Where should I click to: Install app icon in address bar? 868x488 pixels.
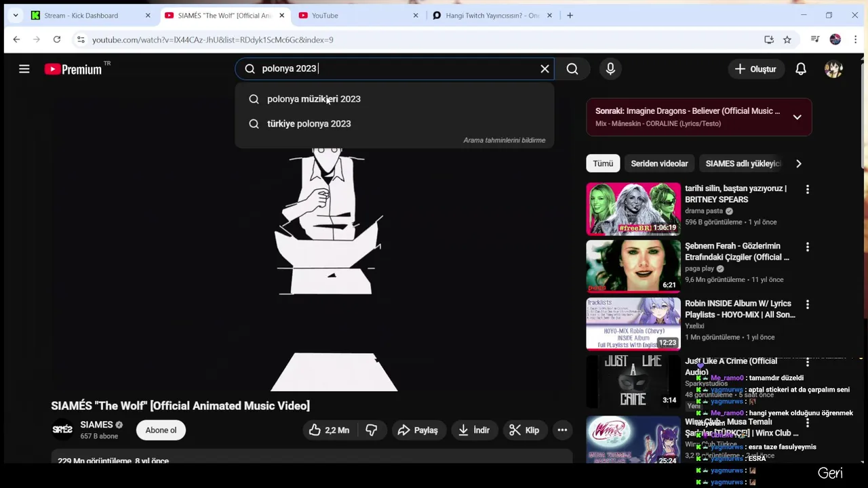[x=769, y=39]
